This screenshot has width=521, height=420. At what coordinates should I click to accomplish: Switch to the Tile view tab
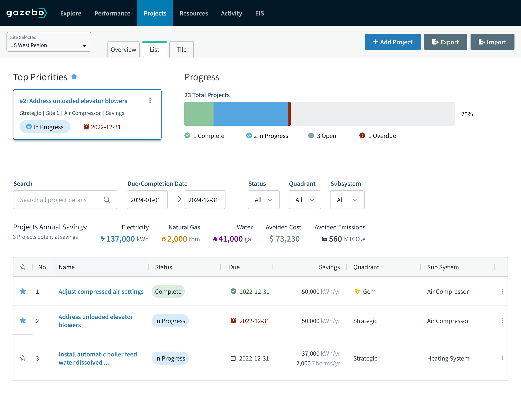click(x=181, y=49)
